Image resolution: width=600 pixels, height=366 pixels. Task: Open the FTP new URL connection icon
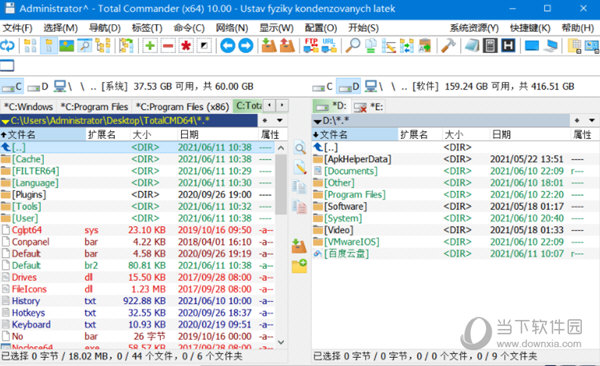tap(329, 46)
